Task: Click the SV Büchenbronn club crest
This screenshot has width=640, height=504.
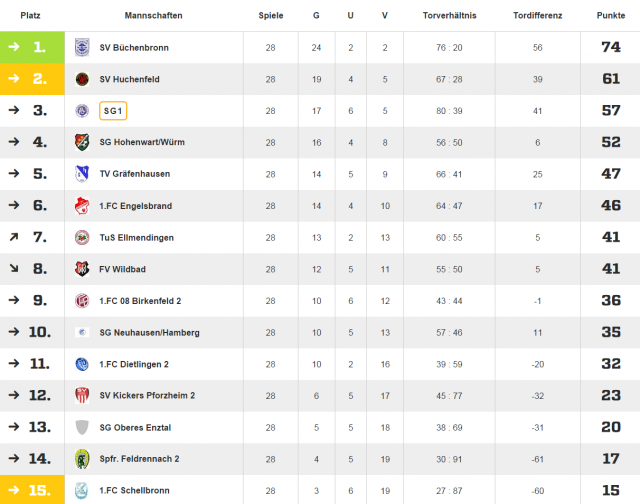Action: [x=82, y=47]
